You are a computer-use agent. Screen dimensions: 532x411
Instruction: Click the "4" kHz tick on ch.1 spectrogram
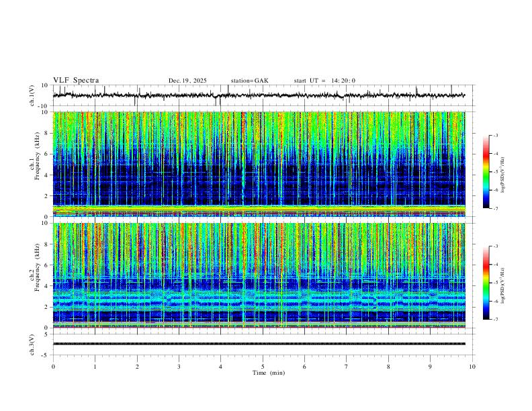tap(46, 175)
